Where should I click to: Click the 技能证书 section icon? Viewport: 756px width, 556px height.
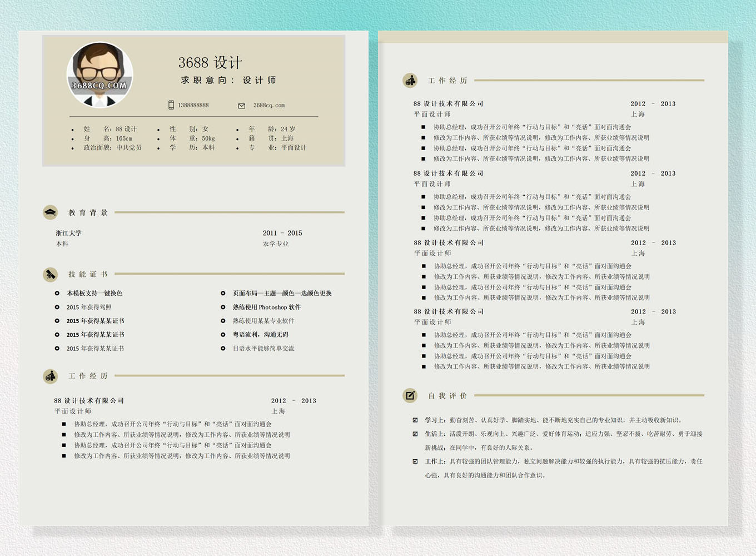point(51,274)
